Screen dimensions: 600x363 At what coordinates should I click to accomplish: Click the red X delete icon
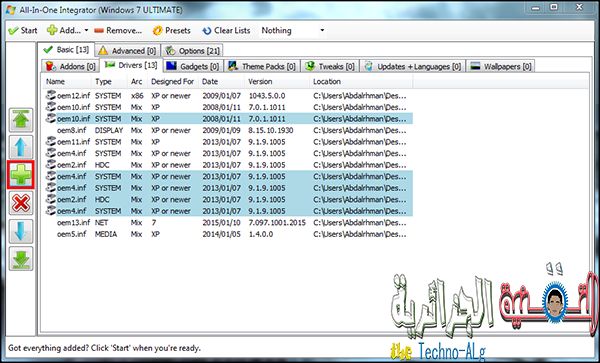point(21,203)
